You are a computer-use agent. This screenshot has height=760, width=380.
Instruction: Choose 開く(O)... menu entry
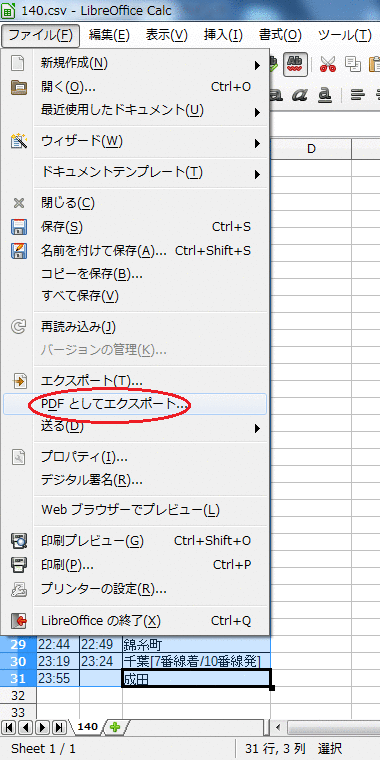click(x=135, y=87)
